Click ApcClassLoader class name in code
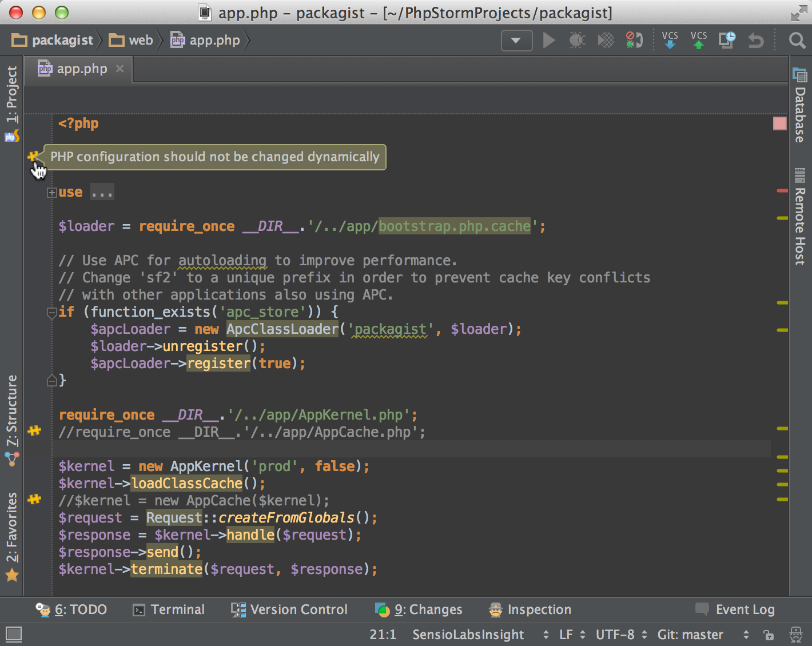Image resolution: width=812 pixels, height=646 pixels. click(282, 329)
